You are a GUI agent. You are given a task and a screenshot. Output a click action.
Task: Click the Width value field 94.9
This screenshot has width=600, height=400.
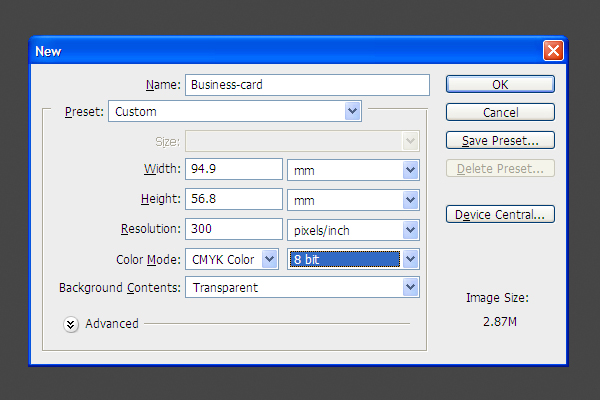(x=234, y=169)
